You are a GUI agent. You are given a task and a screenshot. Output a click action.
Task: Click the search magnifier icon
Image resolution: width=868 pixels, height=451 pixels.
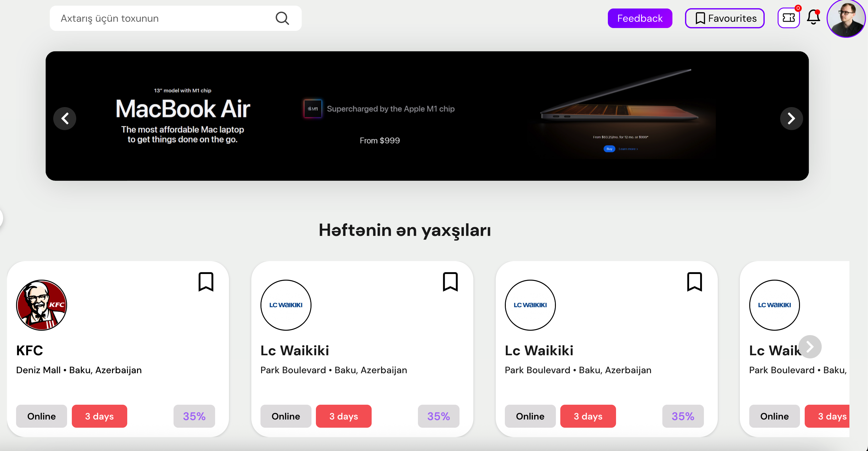pyautogui.click(x=282, y=18)
